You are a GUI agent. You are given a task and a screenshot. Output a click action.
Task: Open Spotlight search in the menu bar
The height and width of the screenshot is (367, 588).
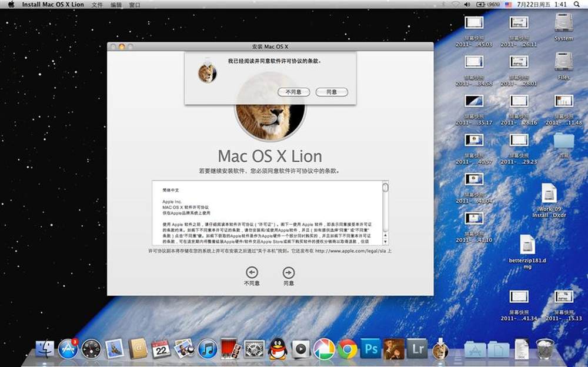[577, 5]
